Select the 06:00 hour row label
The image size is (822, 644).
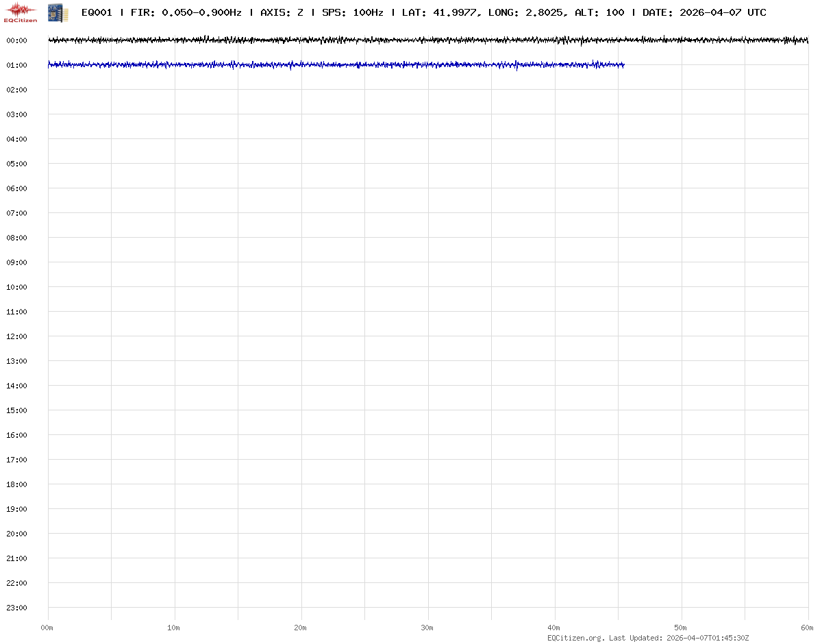point(16,188)
